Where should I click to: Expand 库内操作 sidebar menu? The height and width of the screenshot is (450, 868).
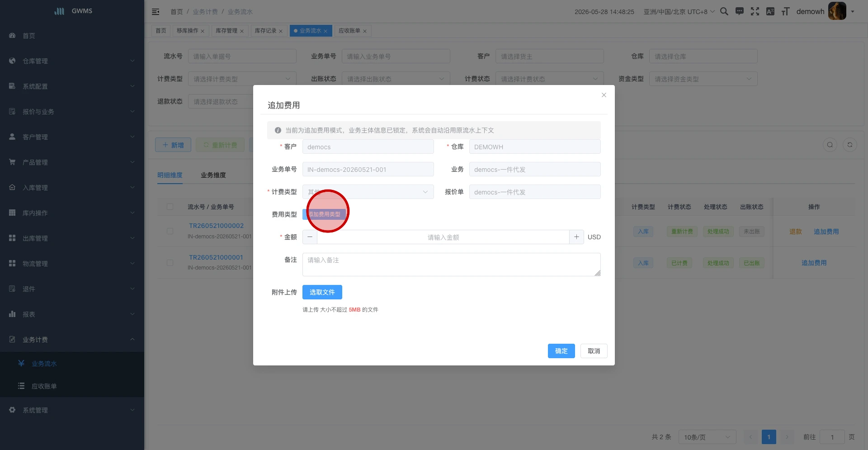(x=72, y=213)
